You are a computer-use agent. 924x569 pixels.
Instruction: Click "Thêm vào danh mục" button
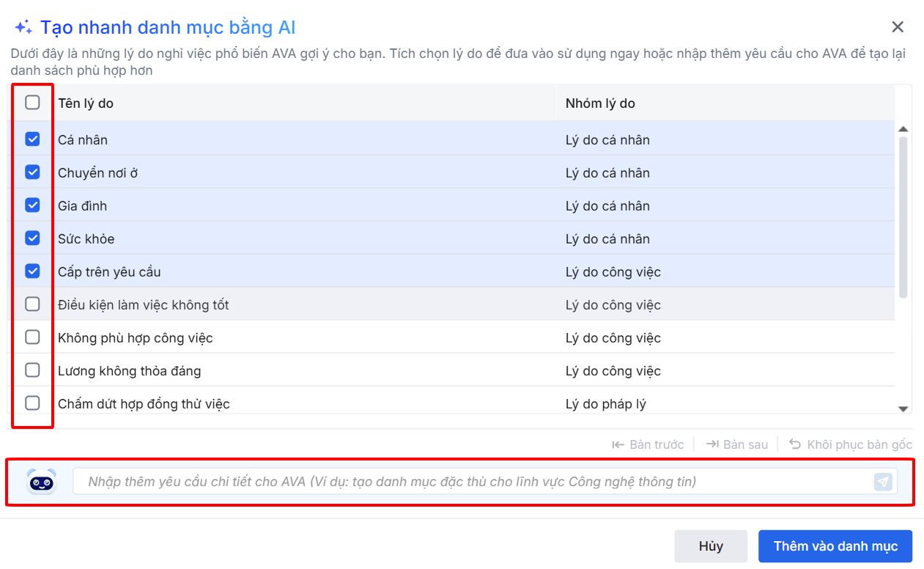point(835,546)
